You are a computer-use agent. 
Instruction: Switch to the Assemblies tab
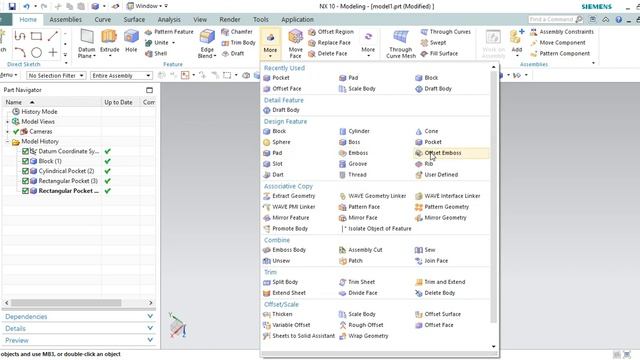coord(65,20)
